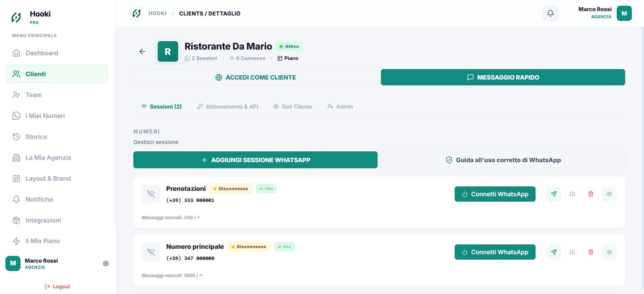
Task: Click the disconnected wifi icon for Prenotazioni
Action: point(151,194)
